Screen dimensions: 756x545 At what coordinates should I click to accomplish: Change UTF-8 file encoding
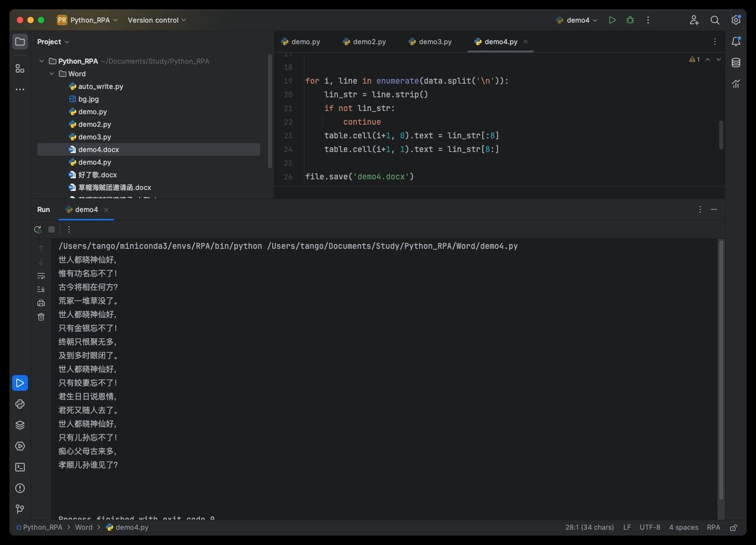coord(650,527)
